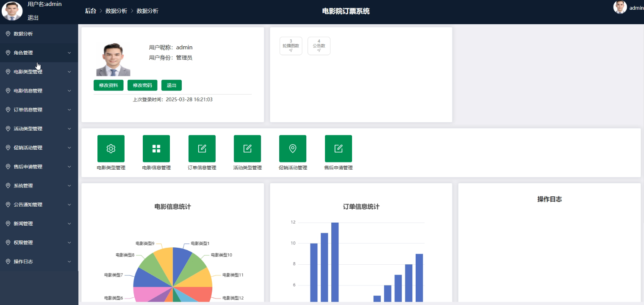Click the 电影院订票系统 header title
The image size is (644, 305).
(x=346, y=11)
